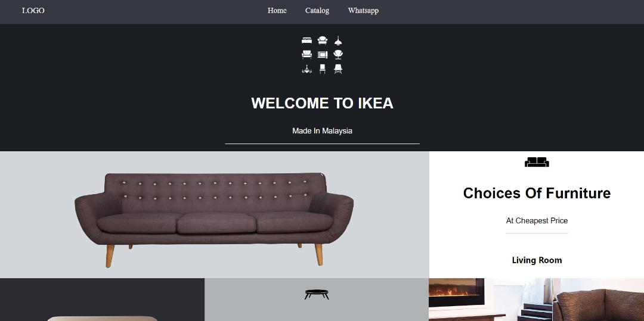Select the Living Room label
This screenshot has width=644, height=321.
(537, 260)
